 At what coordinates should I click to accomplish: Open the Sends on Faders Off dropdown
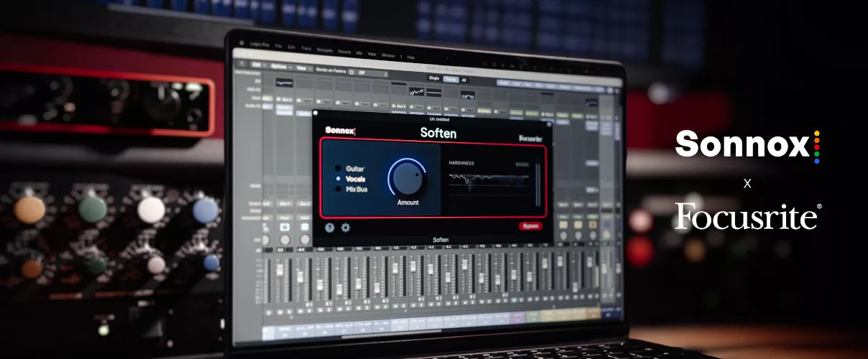[371, 73]
